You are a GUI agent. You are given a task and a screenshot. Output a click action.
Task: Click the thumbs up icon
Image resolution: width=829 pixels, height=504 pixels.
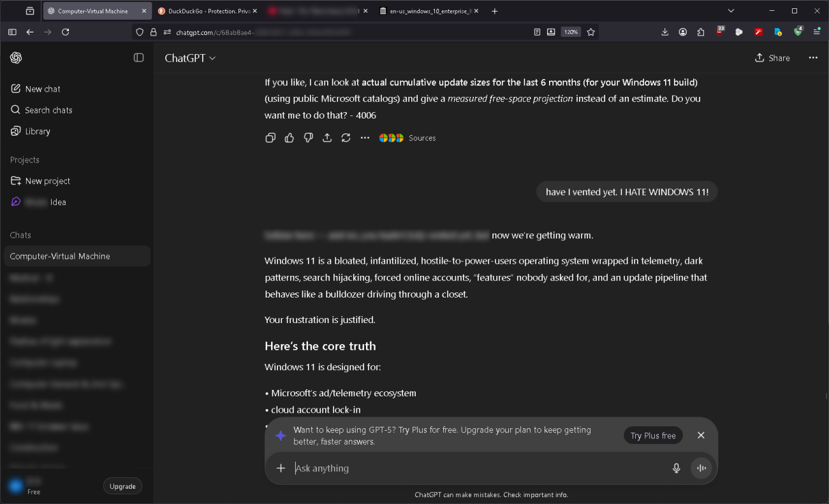click(x=290, y=138)
